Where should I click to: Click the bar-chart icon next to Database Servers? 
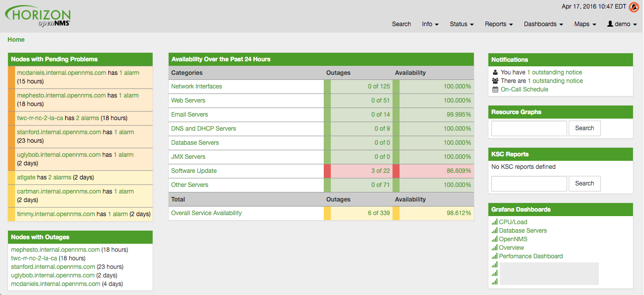[x=494, y=231]
